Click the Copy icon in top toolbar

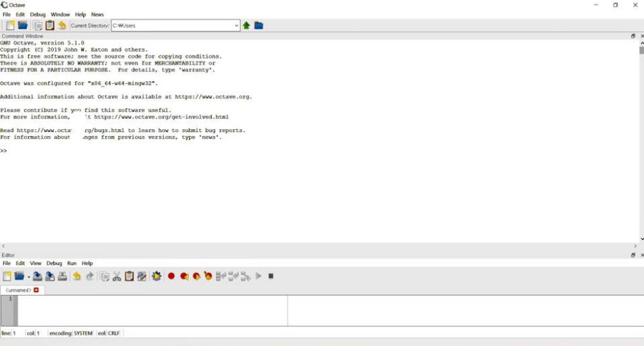[x=37, y=25]
